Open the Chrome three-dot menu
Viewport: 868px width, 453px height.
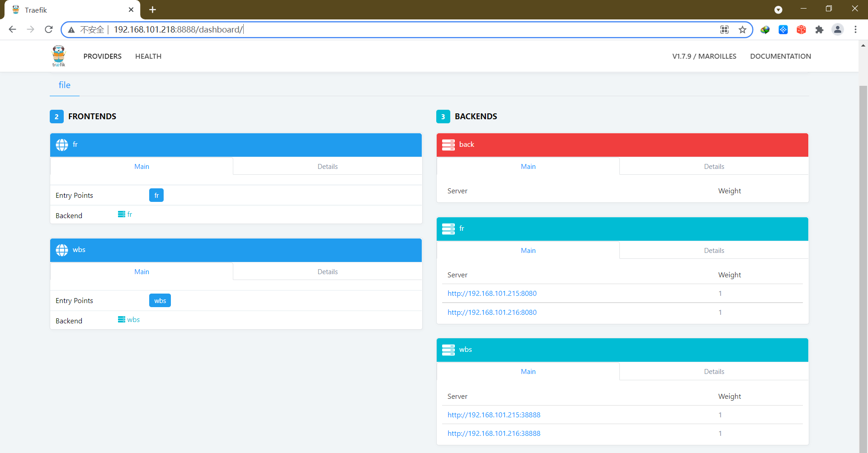856,29
